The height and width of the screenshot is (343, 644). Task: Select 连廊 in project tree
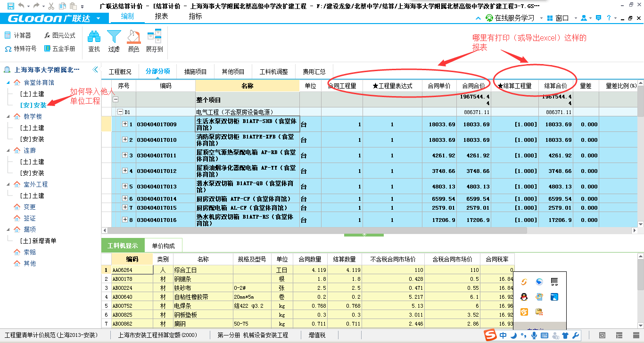pyautogui.click(x=30, y=150)
